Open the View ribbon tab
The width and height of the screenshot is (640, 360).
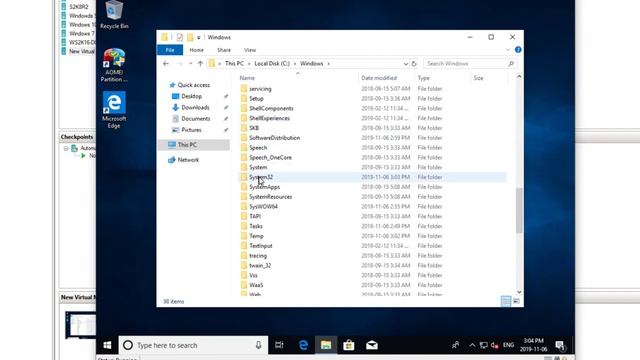pyautogui.click(x=250, y=50)
